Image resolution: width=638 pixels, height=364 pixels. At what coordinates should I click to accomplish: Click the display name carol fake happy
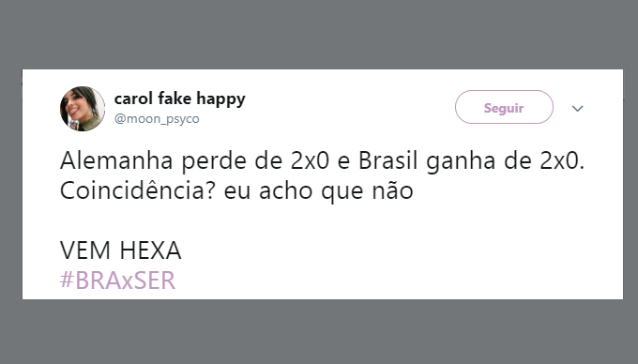tap(180, 99)
